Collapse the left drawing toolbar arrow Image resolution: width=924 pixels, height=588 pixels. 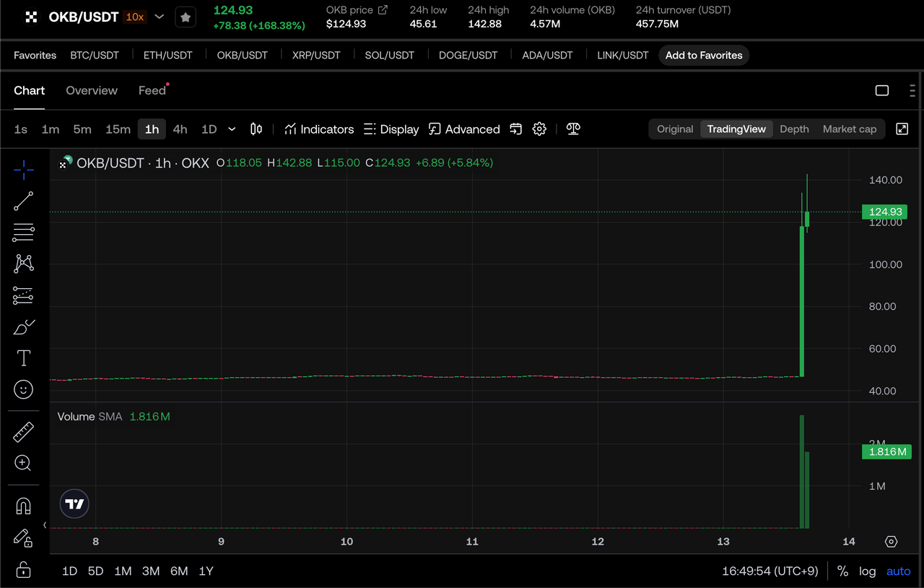pyautogui.click(x=45, y=525)
